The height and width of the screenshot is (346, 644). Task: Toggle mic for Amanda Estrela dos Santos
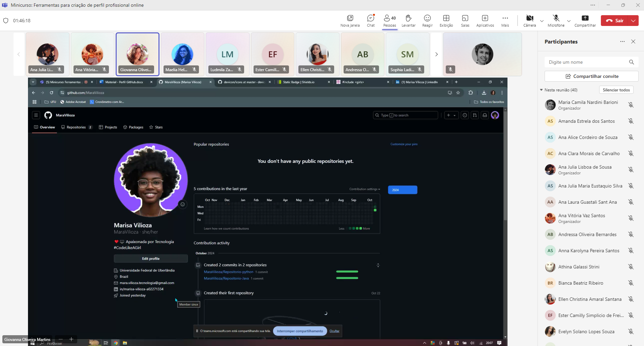[631, 121]
